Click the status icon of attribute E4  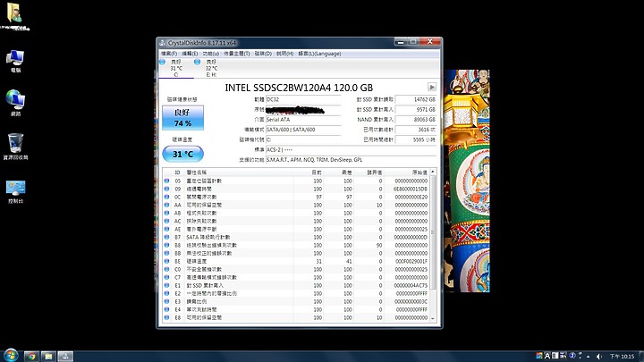(x=166, y=309)
